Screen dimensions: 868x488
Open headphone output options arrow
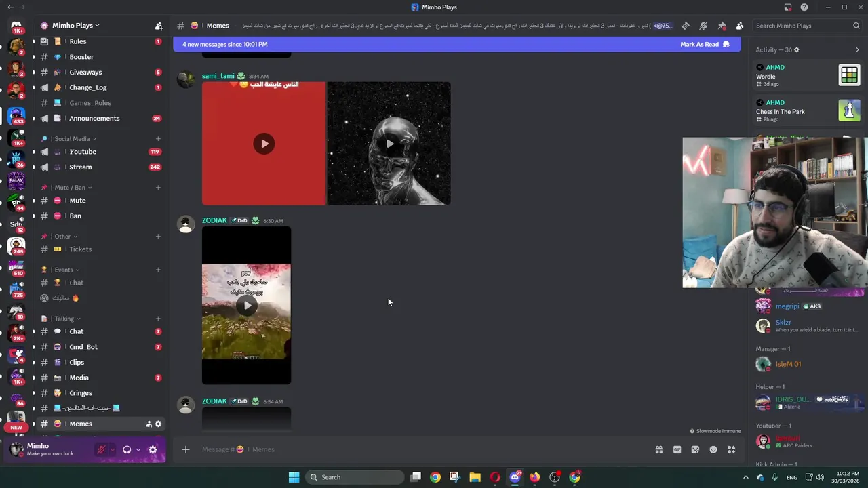click(138, 450)
